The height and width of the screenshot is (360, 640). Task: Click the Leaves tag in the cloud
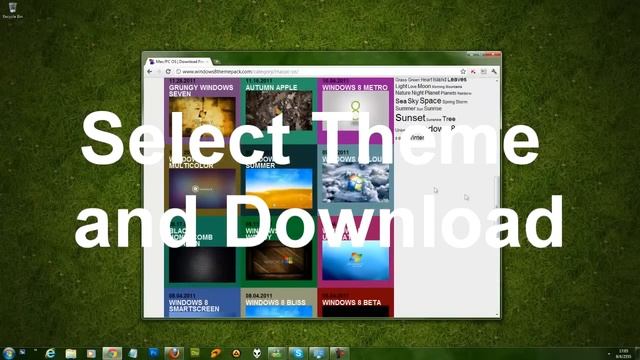tap(457, 80)
